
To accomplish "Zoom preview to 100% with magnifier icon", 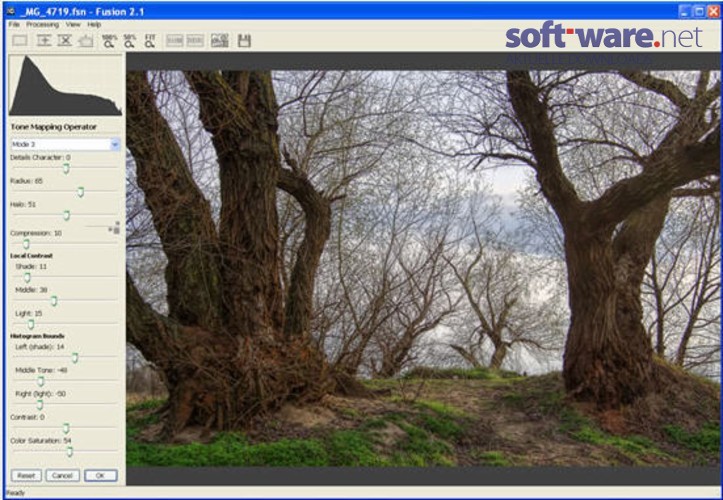I will (109, 41).
